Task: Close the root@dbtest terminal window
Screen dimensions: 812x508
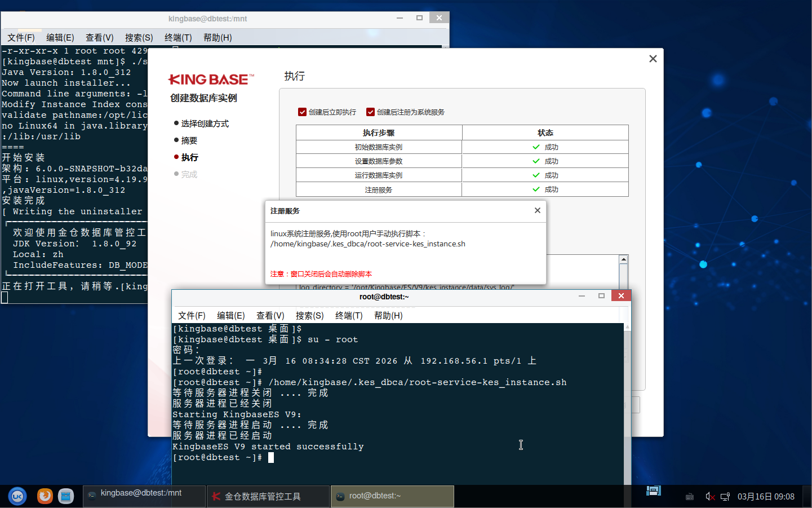Action: point(621,296)
